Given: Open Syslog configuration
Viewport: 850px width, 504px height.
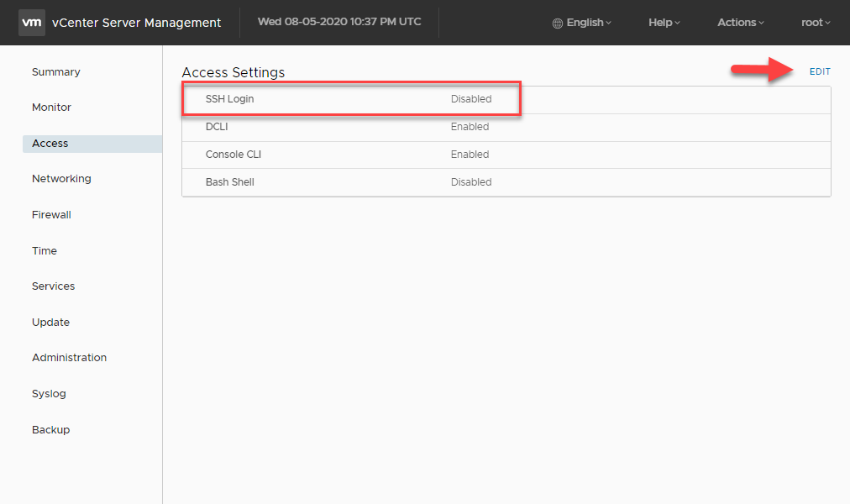Looking at the screenshot, I should pyautogui.click(x=49, y=394).
